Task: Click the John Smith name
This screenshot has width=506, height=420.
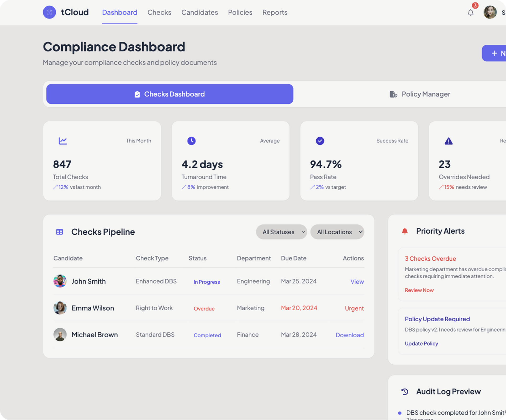Action: tap(89, 281)
